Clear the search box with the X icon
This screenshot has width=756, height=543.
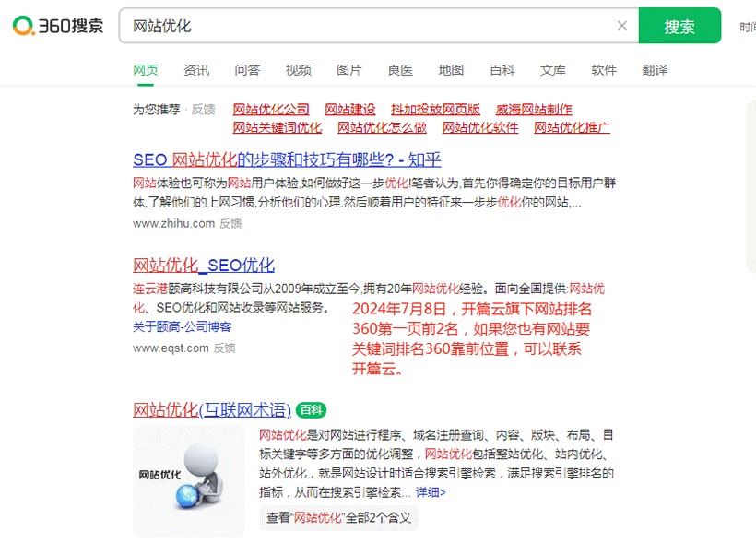(x=622, y=26)
